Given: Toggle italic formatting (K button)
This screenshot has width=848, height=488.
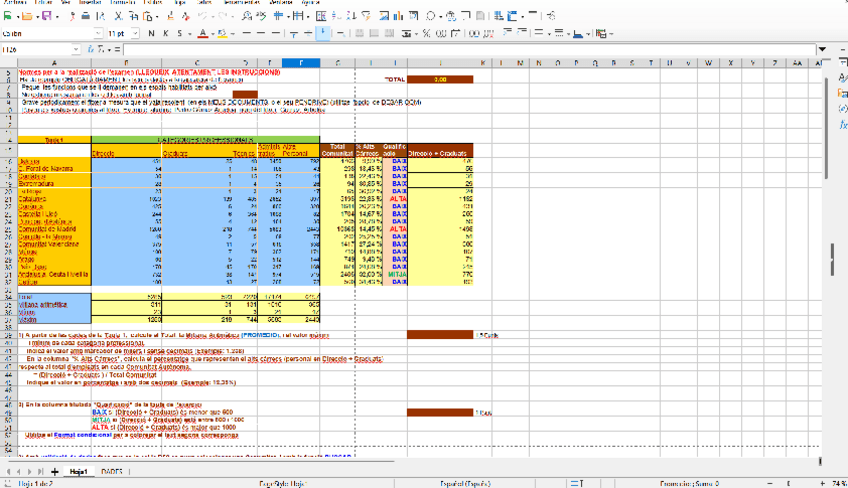Looking at the screenshot, I should coord(166,33).
